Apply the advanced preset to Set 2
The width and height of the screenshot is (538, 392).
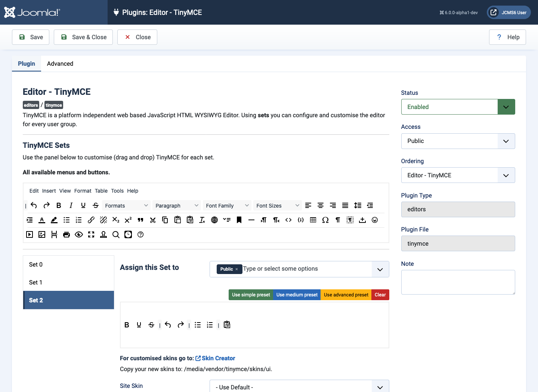coord(346,295)
